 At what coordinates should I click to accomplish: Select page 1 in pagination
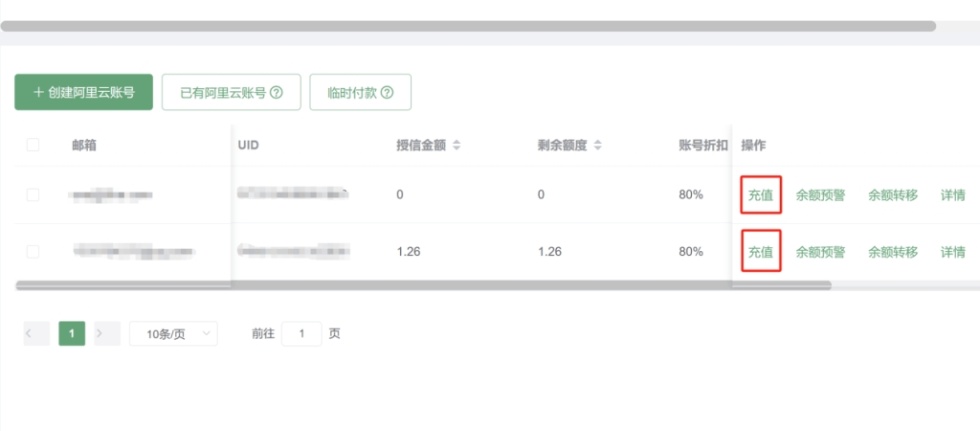coord(72,333)
